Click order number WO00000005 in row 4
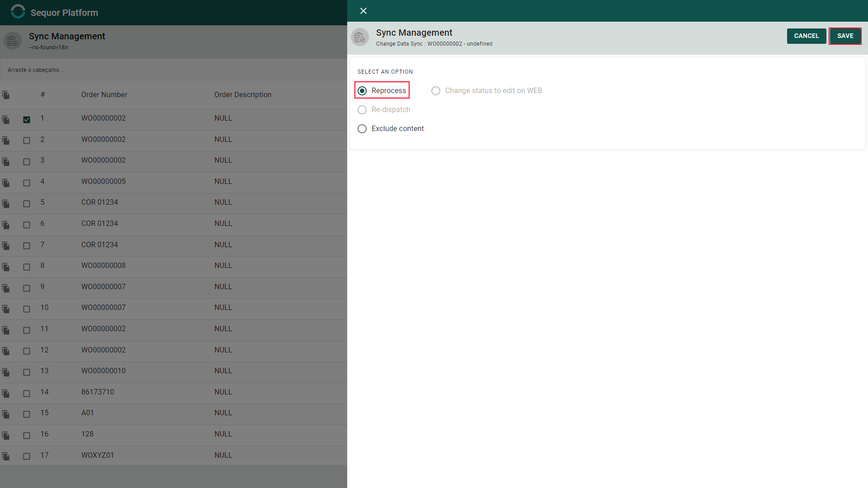The height and width of the screenshot is (488, 868). pyautogui.click(x=104, y=181)
